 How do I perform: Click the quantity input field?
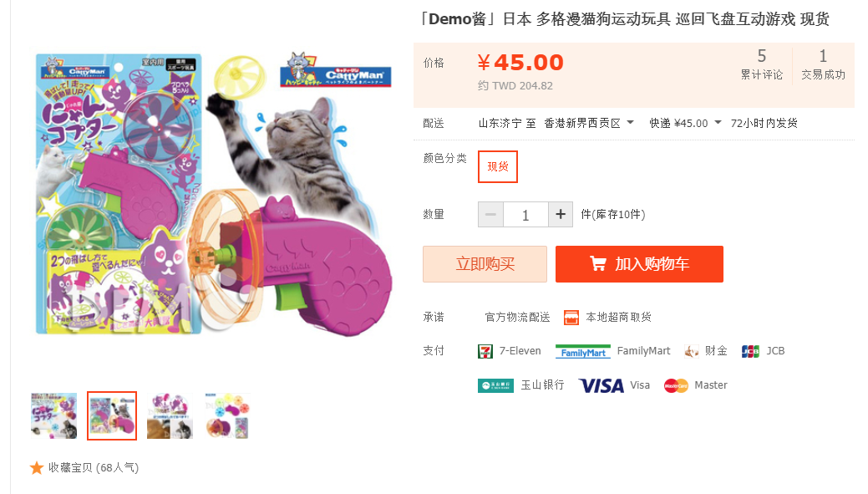pos(525,214)
